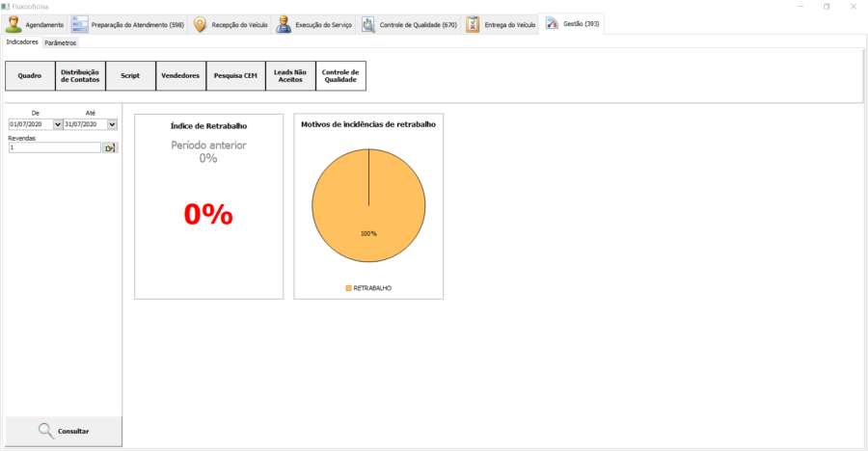Click the Consultar magnifying glass icon
Viewport: 868px width, 451px height.
point(46,431)
